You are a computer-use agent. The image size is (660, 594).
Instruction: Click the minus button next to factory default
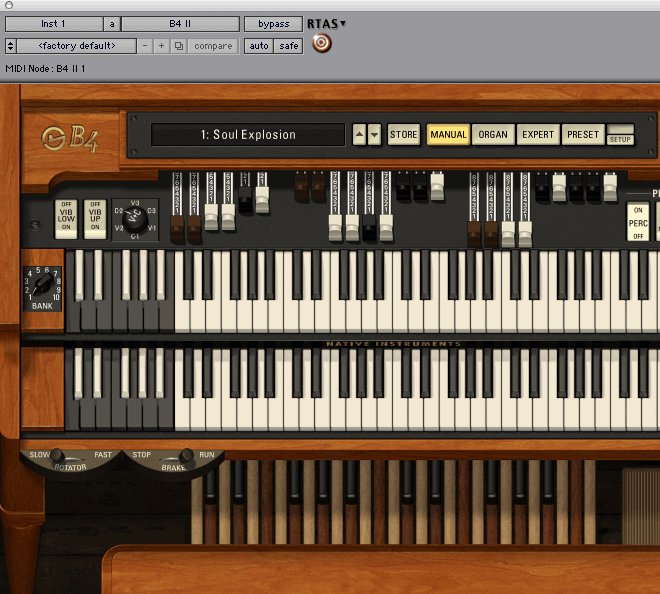tap(146, 46)
